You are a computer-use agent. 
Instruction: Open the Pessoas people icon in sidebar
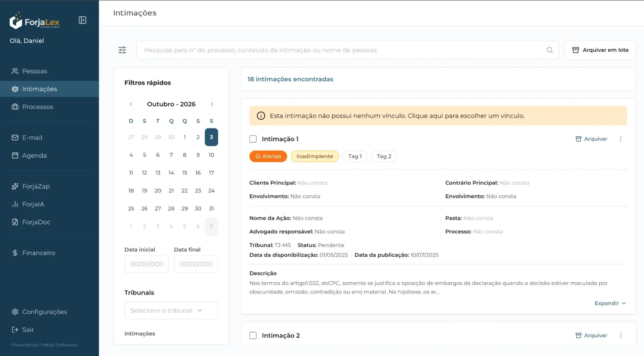15,71
